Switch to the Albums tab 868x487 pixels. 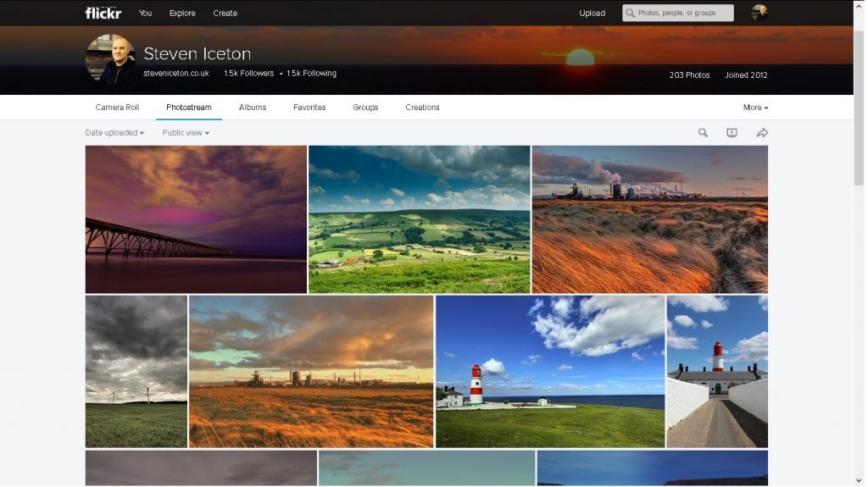[x=253, y=108]
